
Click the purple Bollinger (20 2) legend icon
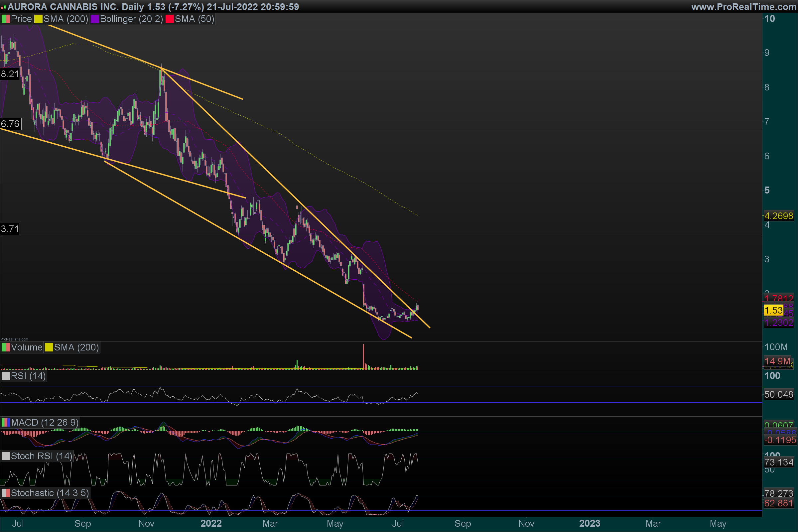(95, 19)
